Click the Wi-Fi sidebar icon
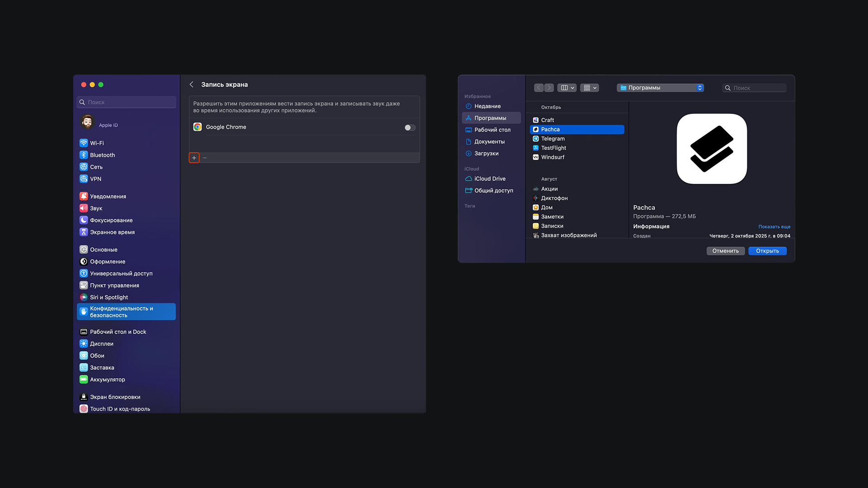 84,143
